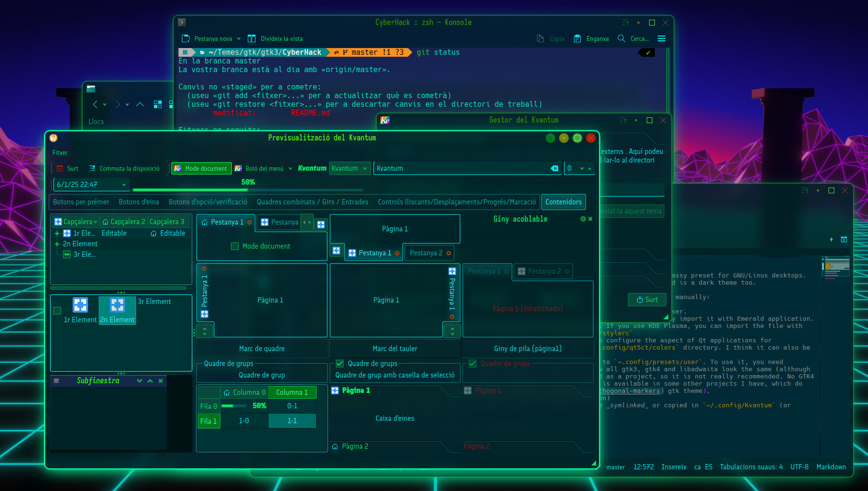Switch to the Botons d'eina tab
The width and height of the screenshot is (868, 491).
[x=139, y=202]
